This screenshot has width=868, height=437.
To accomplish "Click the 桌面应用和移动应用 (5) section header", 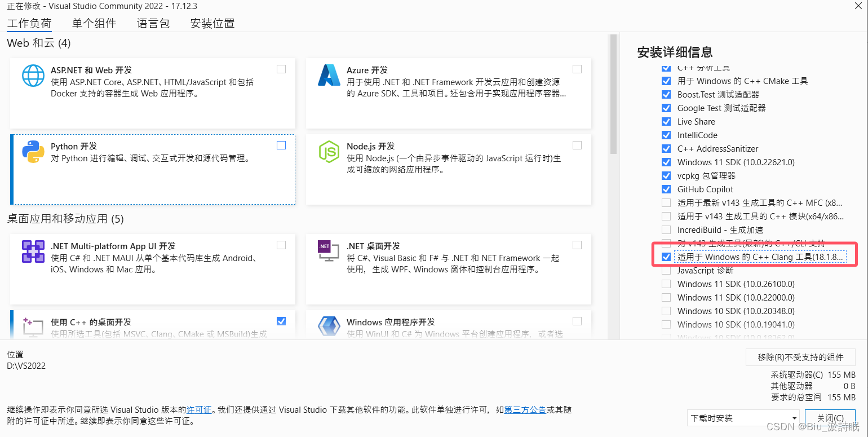I will pyautogui.click(x=65, y=219).
